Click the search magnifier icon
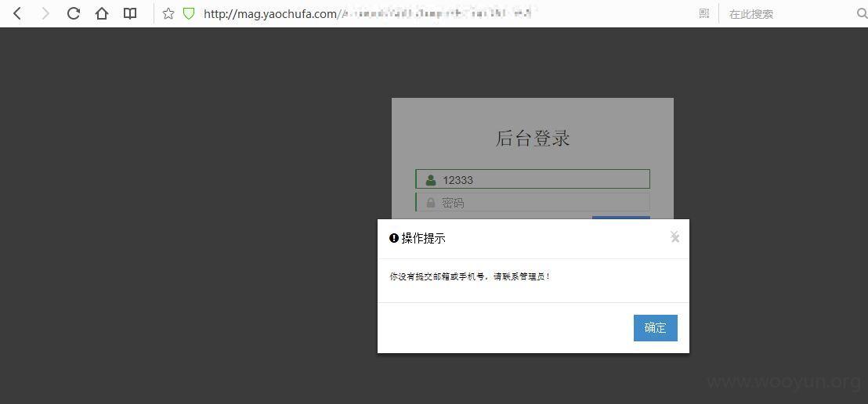This screenshot has height=404, width=868. point(862,14)
